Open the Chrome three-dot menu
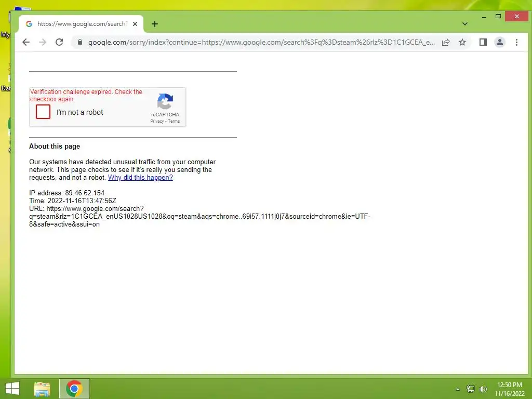The image size is (532, 399). (516, 42)
